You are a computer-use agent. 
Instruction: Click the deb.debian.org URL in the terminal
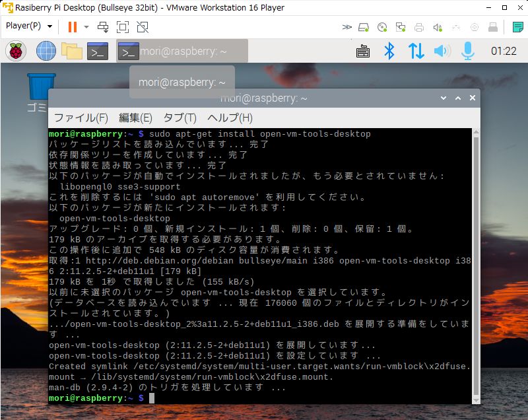point(160,261)
